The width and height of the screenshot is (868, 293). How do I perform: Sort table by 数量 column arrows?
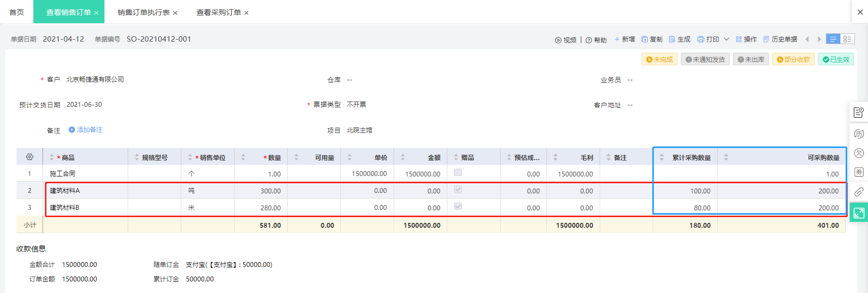pos(243,157)
